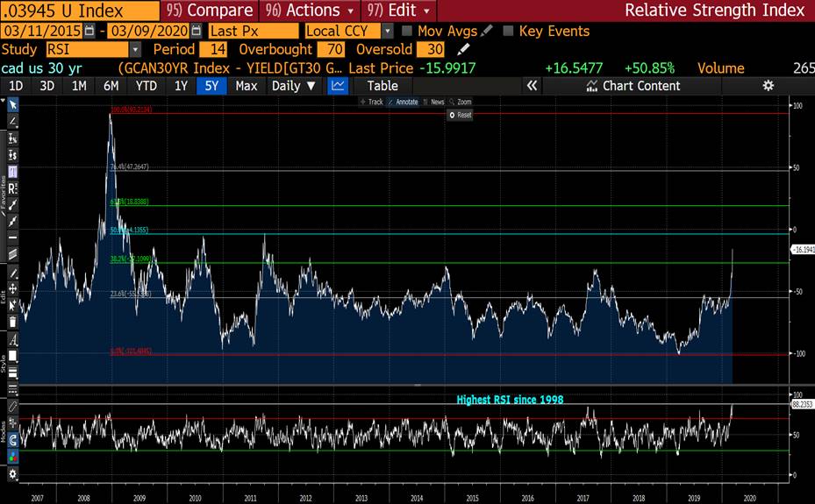Toggle the Track option
This screenshot has width=815, height=504.
tap(371, 103)
